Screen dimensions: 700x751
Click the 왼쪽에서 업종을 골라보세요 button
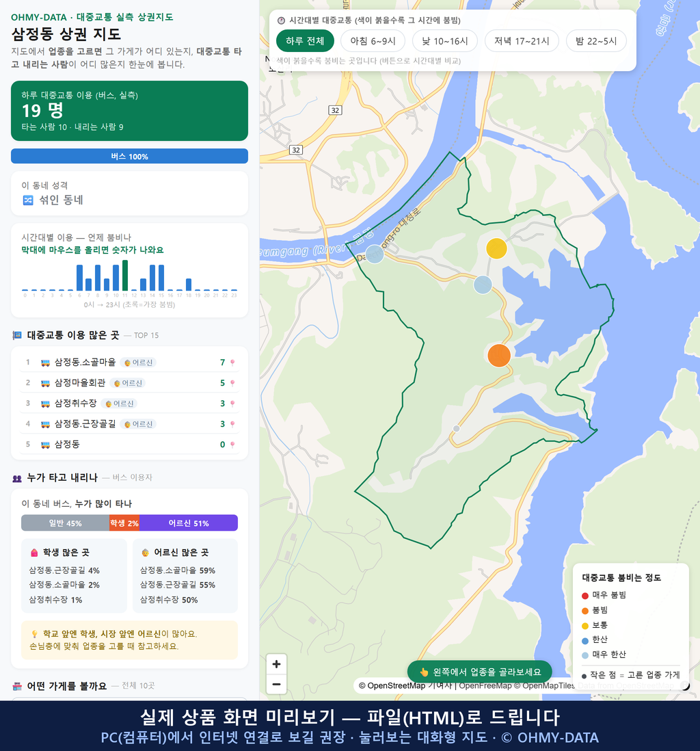(x=480, y=672)
